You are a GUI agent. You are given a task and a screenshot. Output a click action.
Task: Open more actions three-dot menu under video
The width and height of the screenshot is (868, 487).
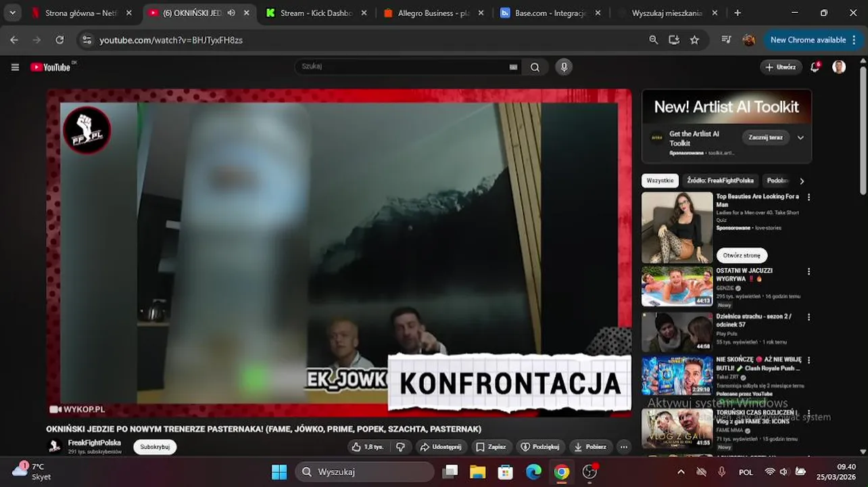click(x=623, y=446)
